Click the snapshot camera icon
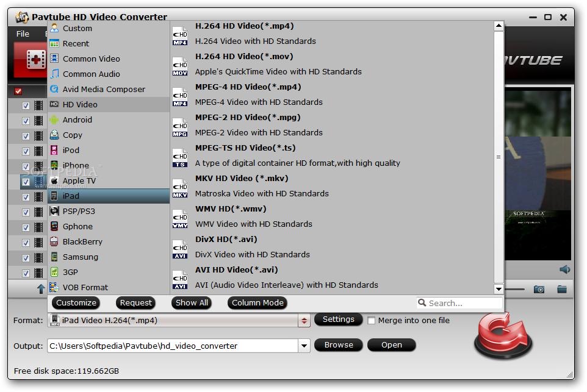Screen dimensions: 587x392 539,290
